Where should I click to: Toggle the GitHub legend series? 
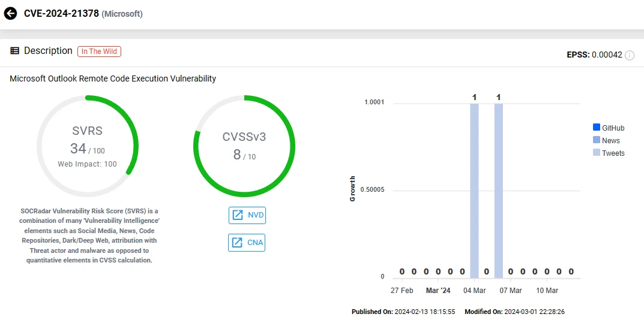coord(609,128)
